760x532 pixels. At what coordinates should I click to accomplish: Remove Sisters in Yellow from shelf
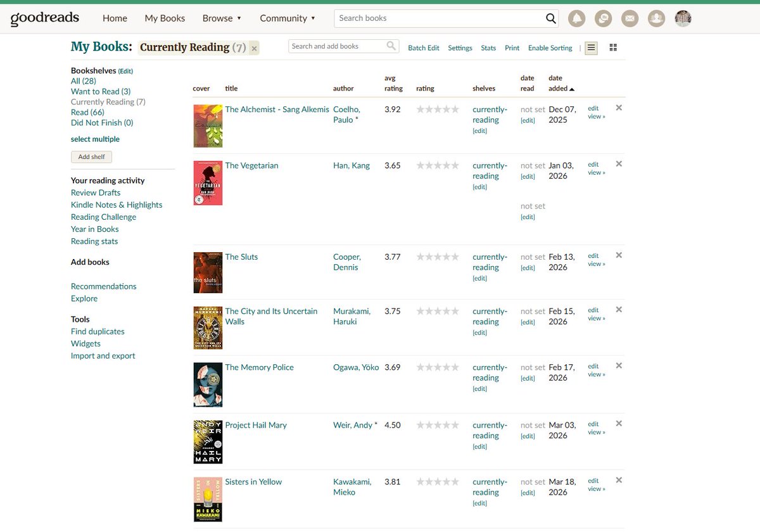pos(619,480)
